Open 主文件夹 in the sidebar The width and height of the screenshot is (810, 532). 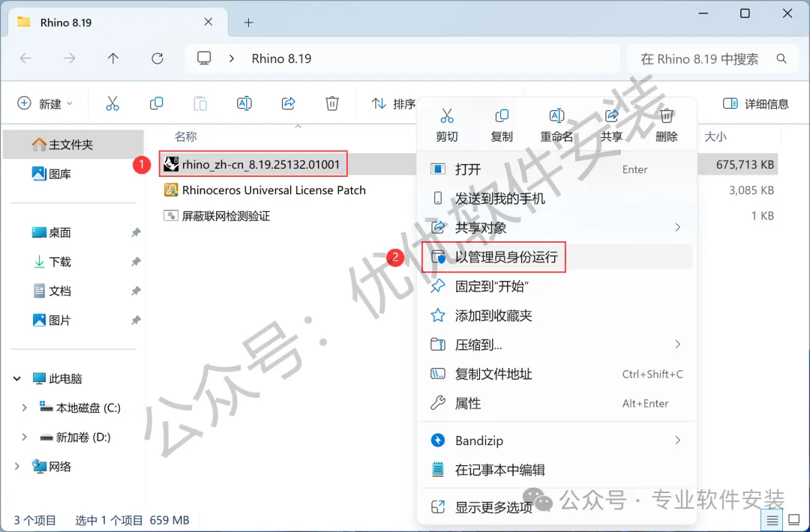click(73, 145)
